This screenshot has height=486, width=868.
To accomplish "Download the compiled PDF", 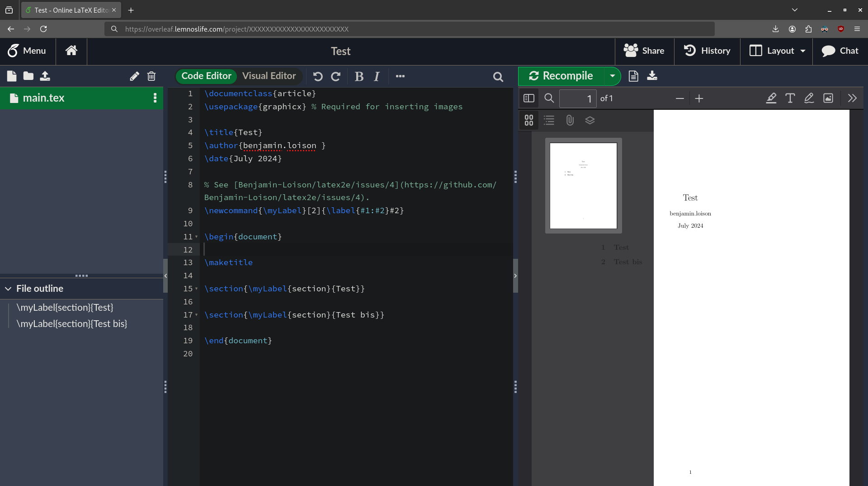I will [652, 76].
